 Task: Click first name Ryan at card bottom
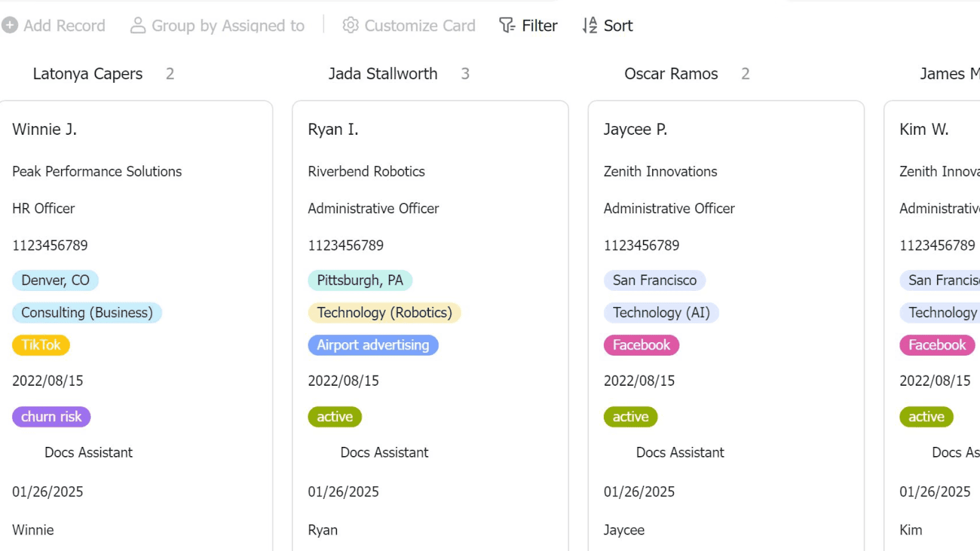pos(323,530)
